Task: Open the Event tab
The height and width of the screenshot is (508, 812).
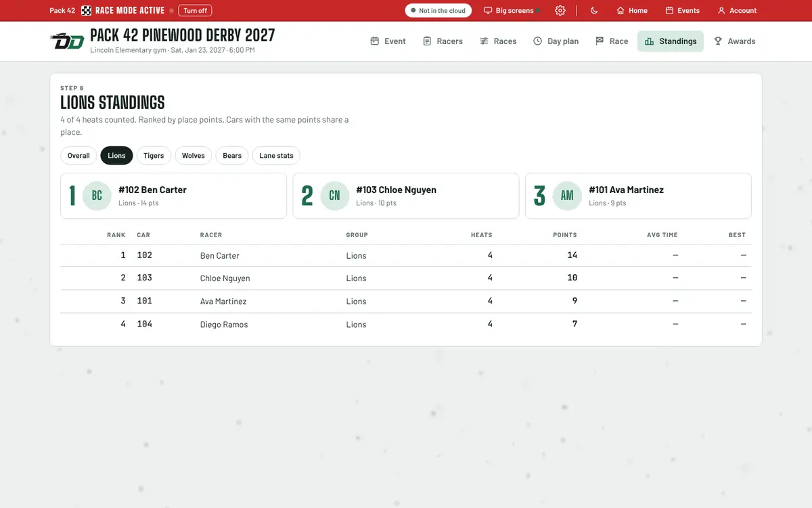Action: [x=388, y=41]
